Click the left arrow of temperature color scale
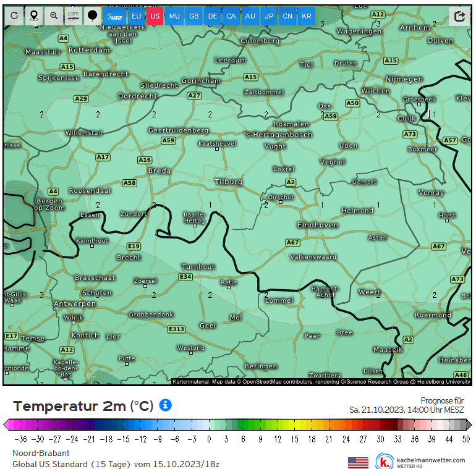Screen dimensions: 476x469 tap(6, 425)
